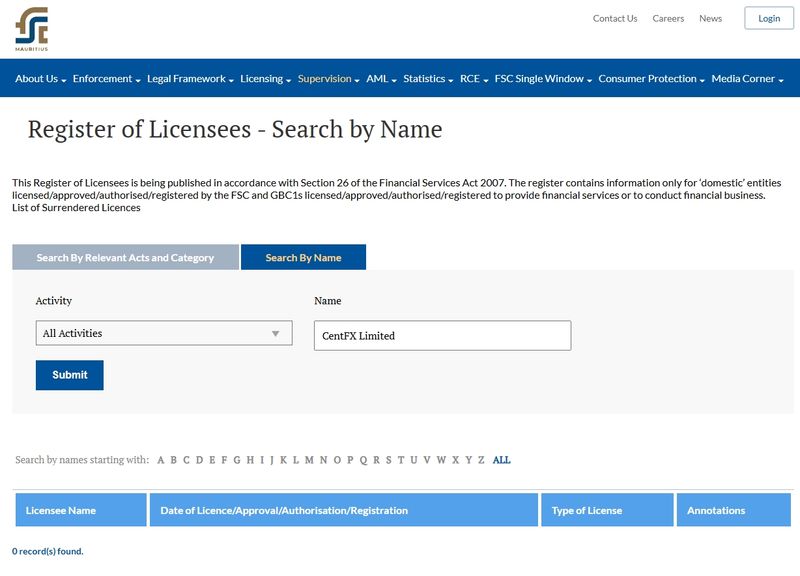The height and width of the screenshot is (576, 800).
Task: Open the Careers link
Action: [668, 18]
